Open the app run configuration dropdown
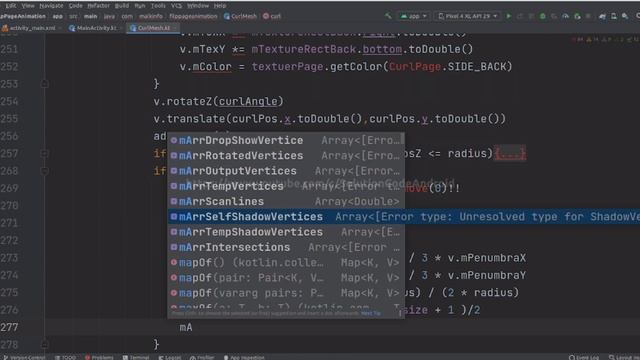The width and height of the screenshot is (640, 360). point(413,16)
